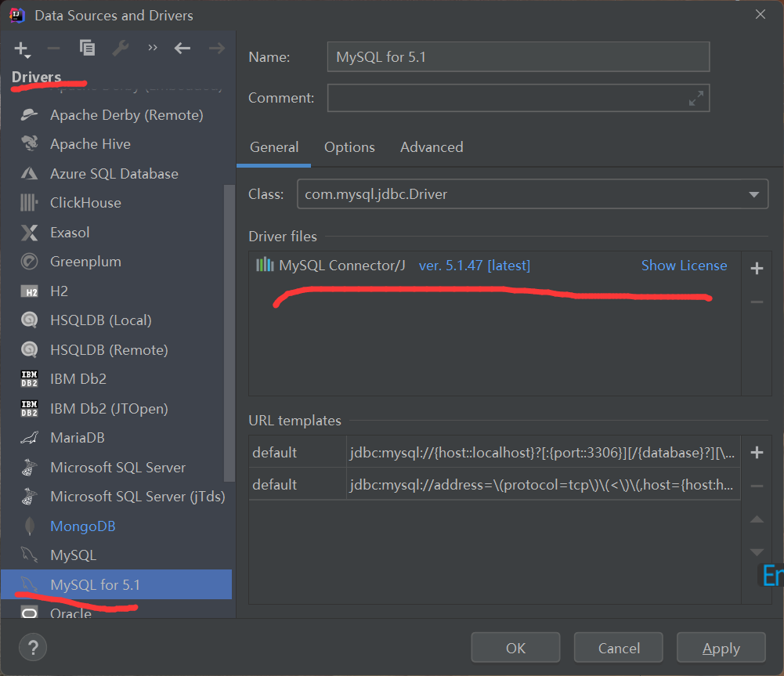Remove selected URL template with minus button
The image size is (784, 676).
coord(757,486)
